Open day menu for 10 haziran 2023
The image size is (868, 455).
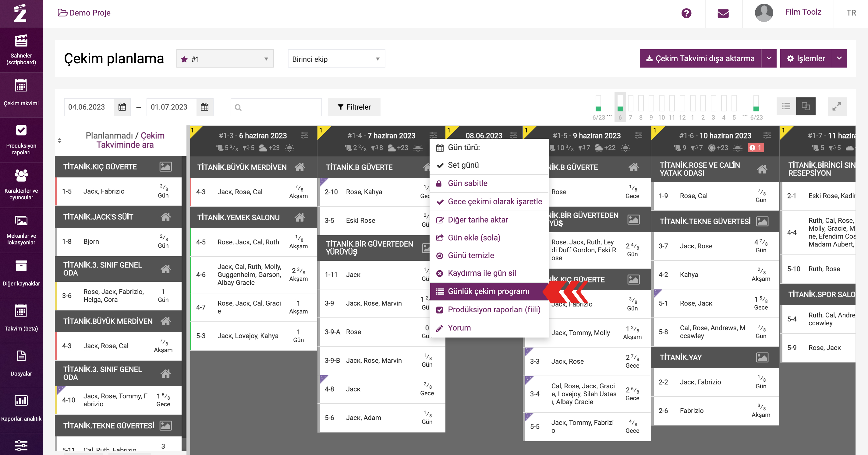tap(767, 135)
